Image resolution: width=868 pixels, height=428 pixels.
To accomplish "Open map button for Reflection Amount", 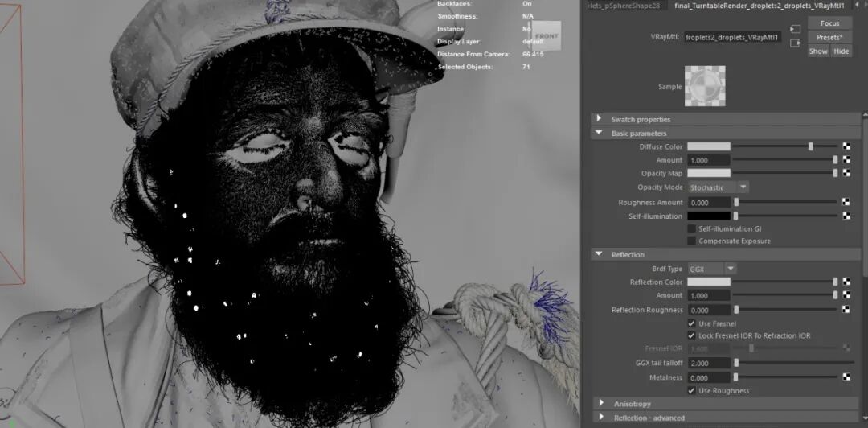I will [x=846, y=295].
